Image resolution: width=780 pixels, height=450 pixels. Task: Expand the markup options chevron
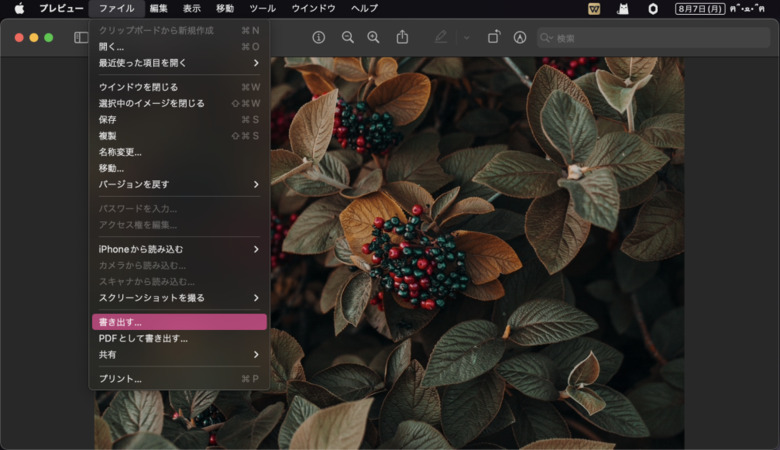click(x=467, y=37)
